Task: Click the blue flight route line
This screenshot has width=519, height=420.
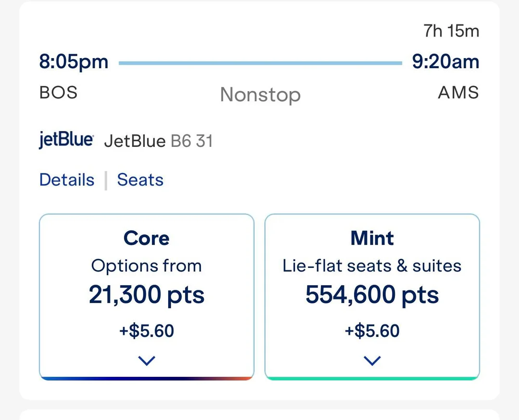Action: 260,63
